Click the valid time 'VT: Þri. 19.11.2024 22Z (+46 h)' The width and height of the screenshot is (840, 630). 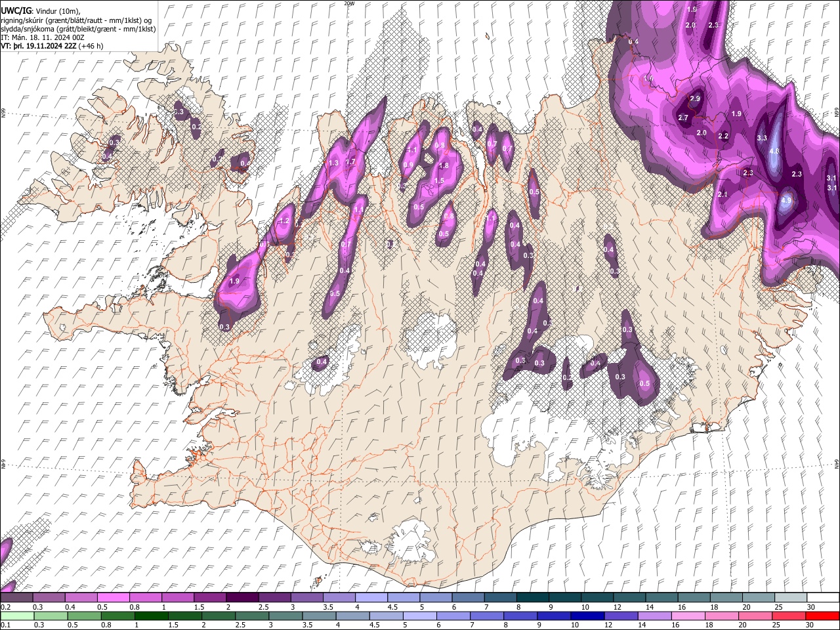(x=52, y=47)
